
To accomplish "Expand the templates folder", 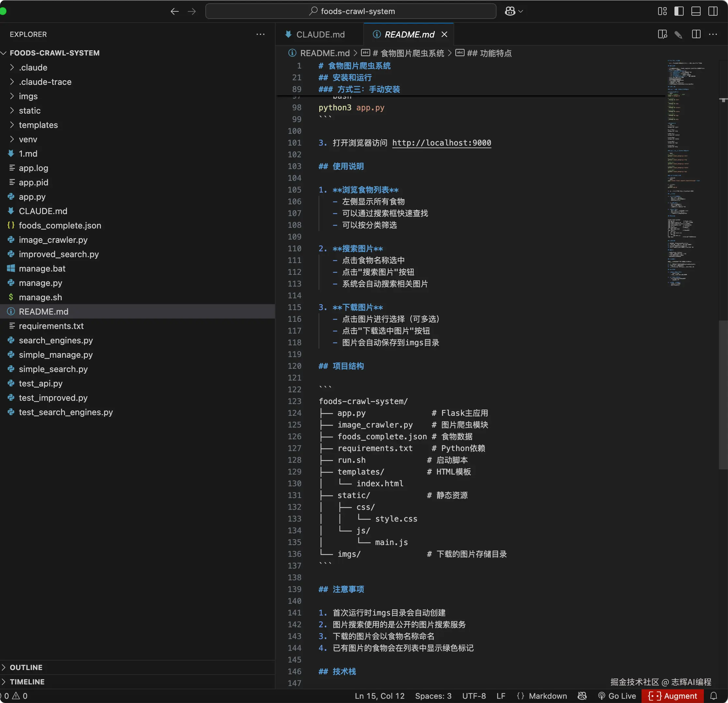I will [x=38, y=125].
